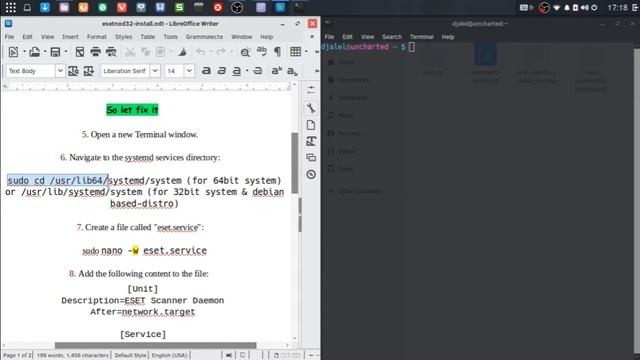
Task: Export directly as PDF icon
Action: click(80, 52)
